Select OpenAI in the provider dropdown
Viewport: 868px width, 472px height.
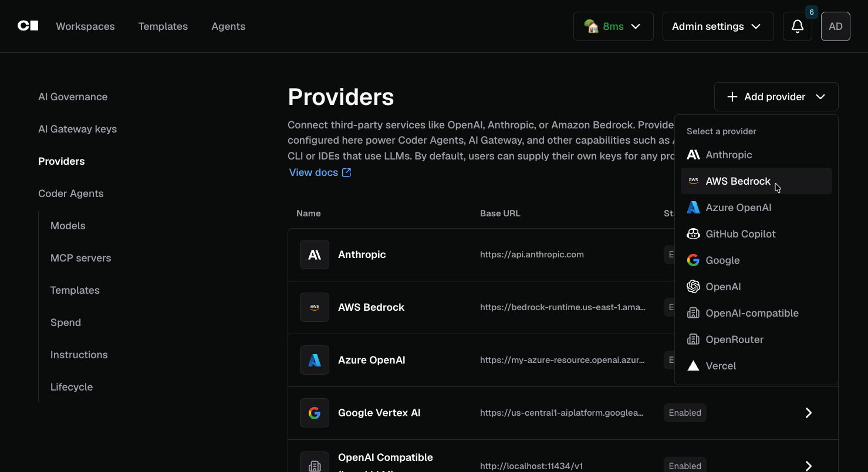coord(756,287)
